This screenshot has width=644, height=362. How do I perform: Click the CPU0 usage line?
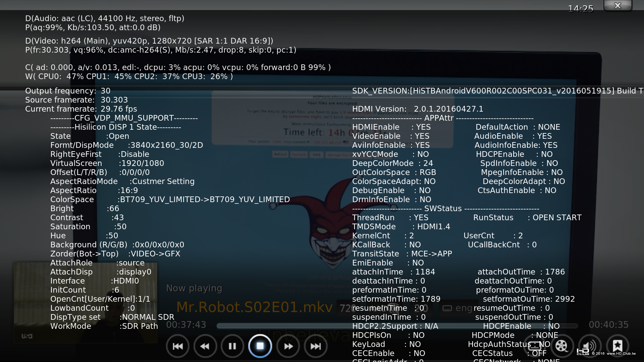(129, 76)
